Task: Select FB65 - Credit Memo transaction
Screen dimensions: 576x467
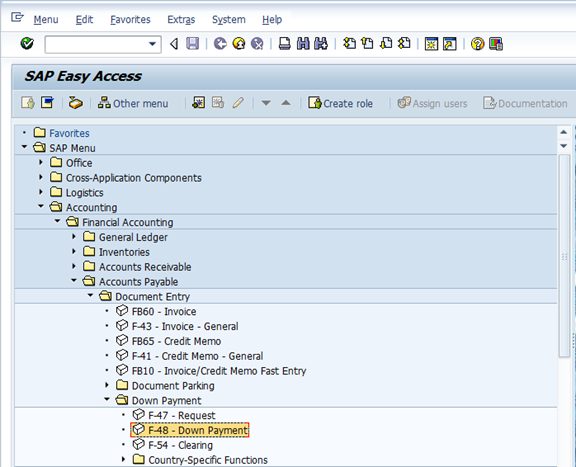Action: pyautogui.click(x=176, y=341)
